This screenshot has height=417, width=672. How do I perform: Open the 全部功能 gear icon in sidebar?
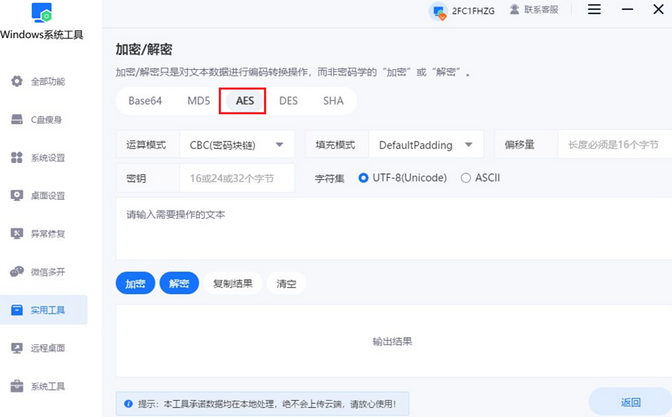[17, 81]
